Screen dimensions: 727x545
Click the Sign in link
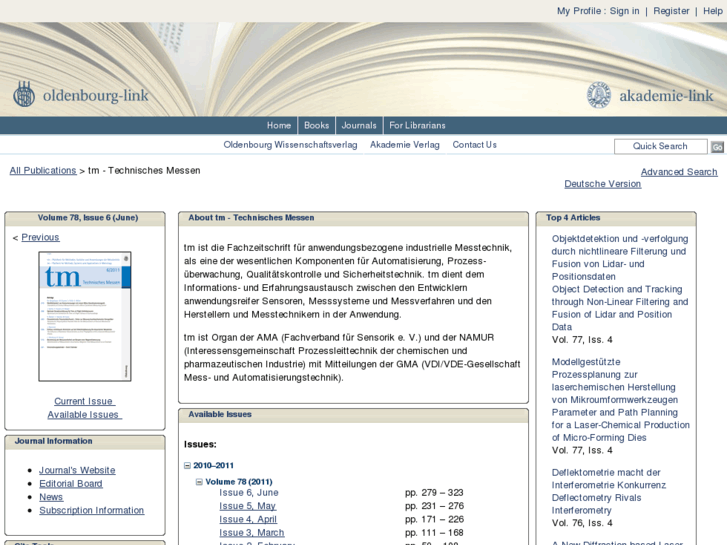coord(624,11)
